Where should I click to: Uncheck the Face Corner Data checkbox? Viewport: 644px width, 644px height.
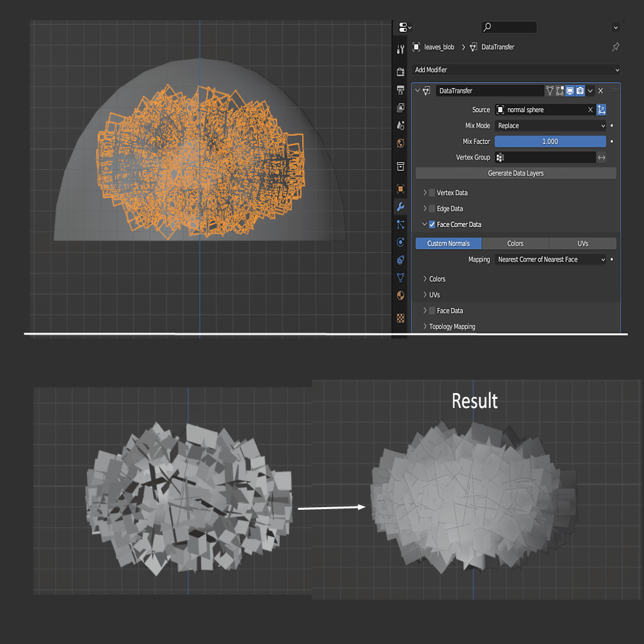432,224
